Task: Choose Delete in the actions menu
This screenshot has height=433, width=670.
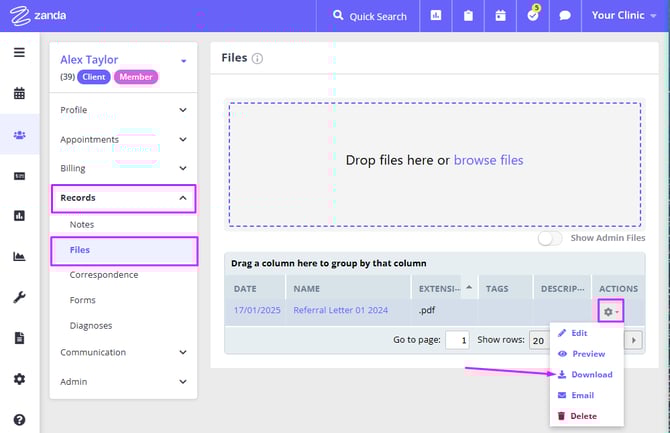Action: [583, 416]
